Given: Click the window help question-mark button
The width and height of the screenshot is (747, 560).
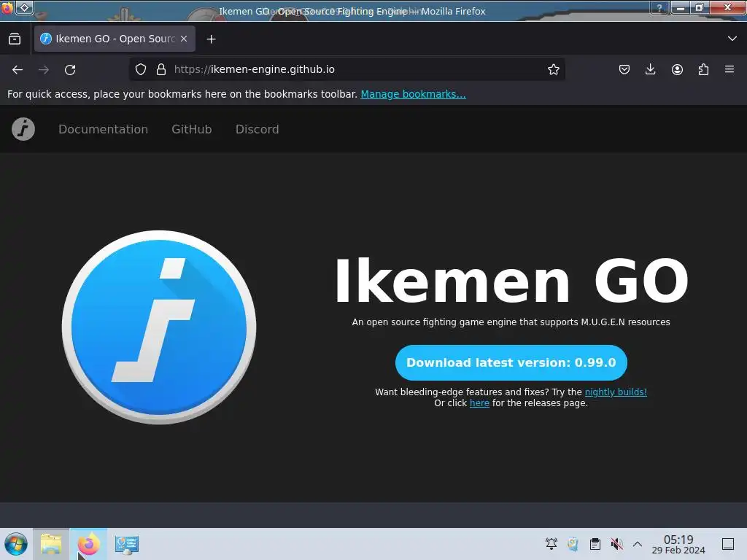Looking at the screenshot, I should (x=659, y=7).
